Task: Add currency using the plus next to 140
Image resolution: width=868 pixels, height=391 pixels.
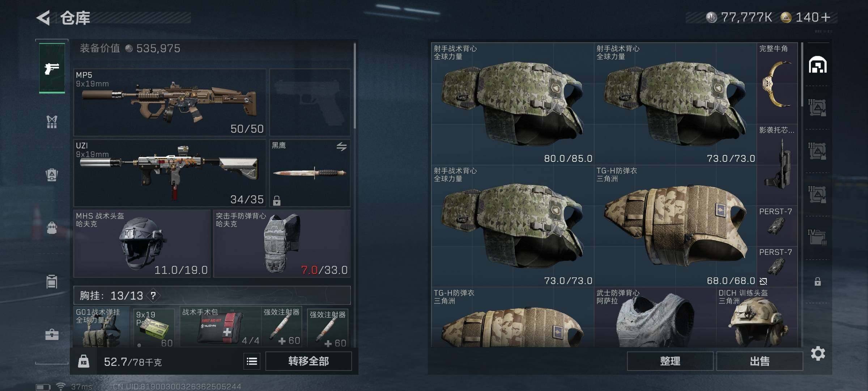Action: coord(826,17)
